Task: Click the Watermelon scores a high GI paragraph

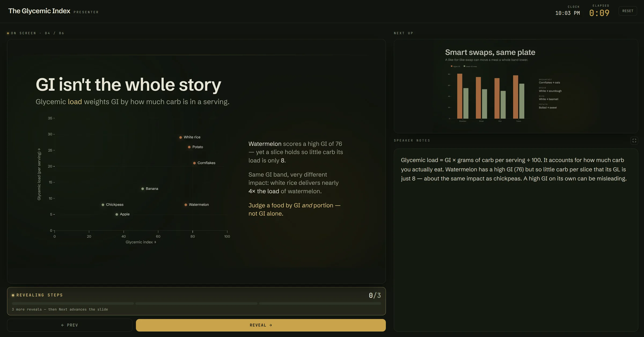Action: [x=296, y=152]
